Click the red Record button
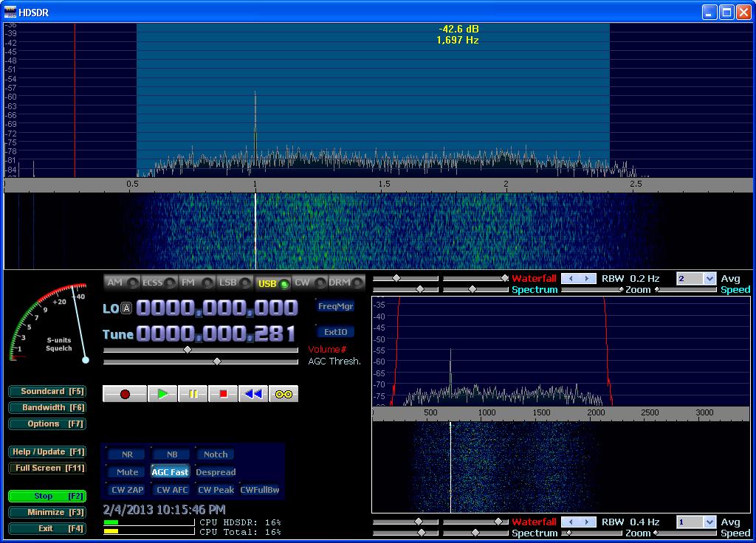 [x=125, y=394]
